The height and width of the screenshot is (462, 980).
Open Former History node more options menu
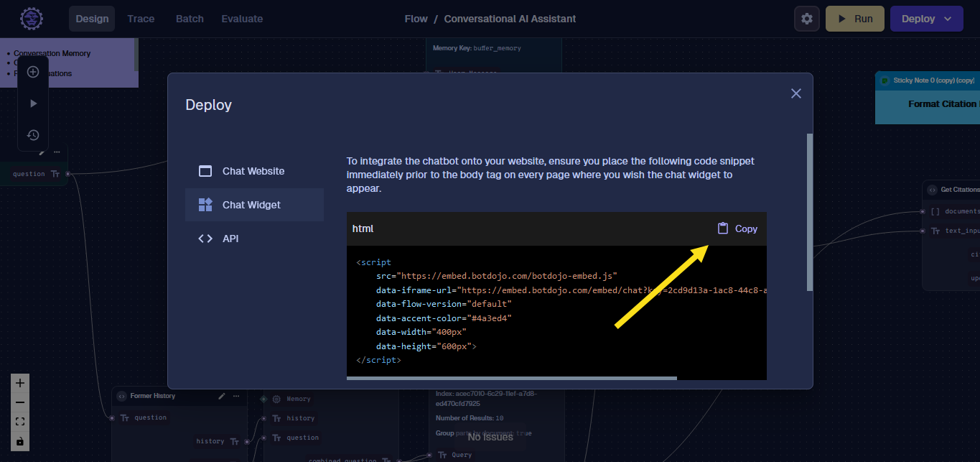click(x=236, y=396)
